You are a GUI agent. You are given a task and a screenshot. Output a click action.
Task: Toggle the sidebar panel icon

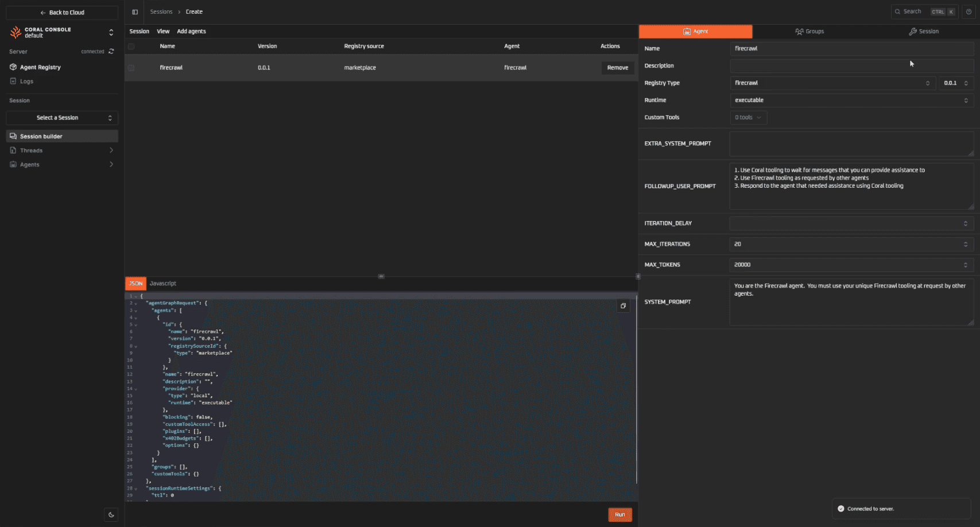[135, 11]
